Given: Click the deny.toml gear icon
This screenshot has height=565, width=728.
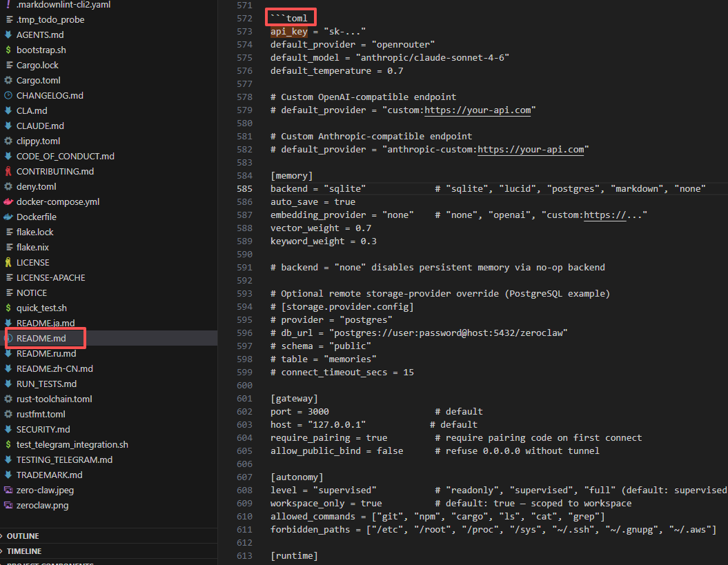Looking at the screenshot, I should (8, 187).
